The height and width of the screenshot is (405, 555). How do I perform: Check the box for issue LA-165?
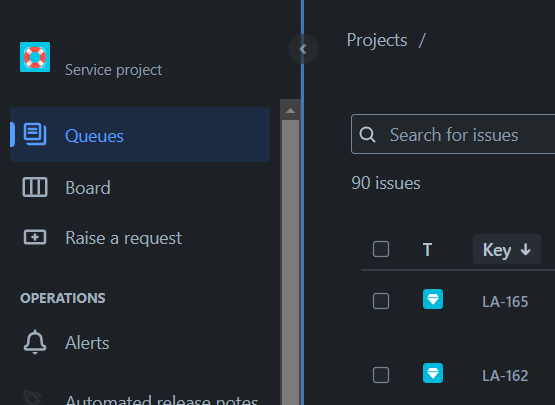click(x=381, y=301)
